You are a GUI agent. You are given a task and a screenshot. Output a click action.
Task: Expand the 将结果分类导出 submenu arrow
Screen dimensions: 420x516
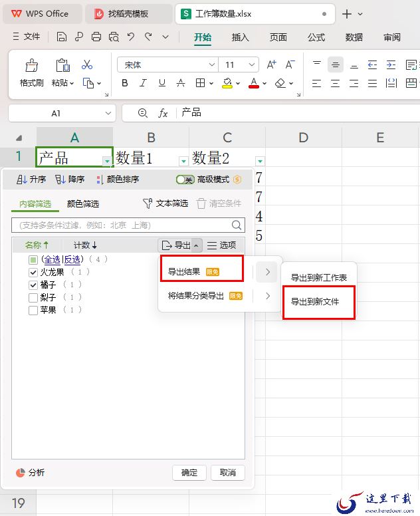[268, 296]
